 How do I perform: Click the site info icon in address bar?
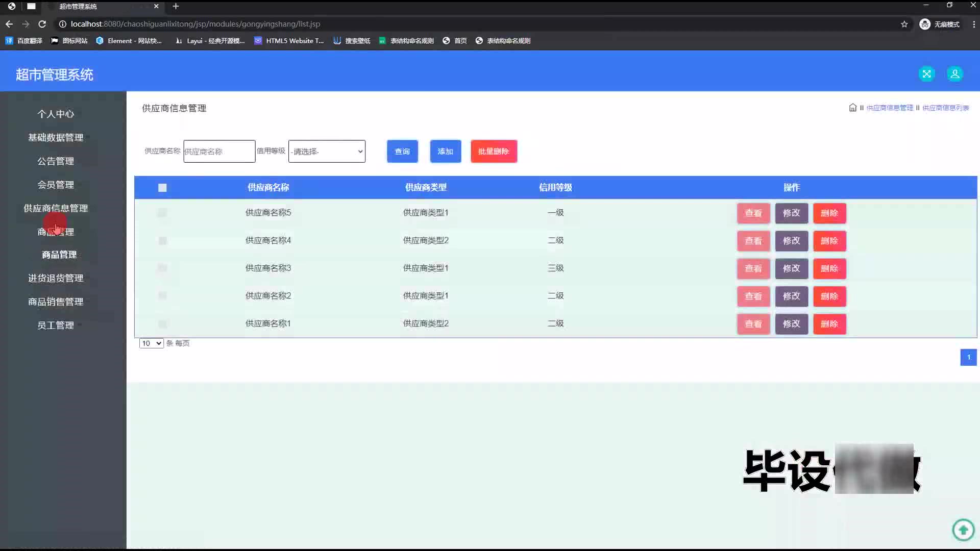click(62, 24)
